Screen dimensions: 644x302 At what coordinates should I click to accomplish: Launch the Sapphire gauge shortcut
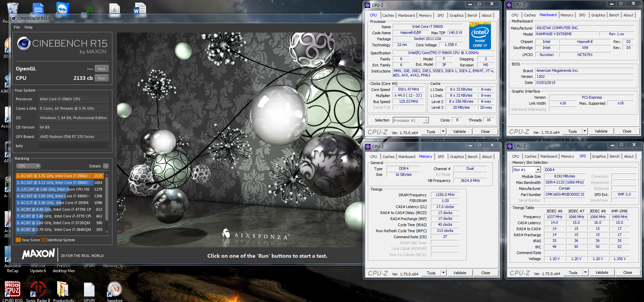point(114,289)
